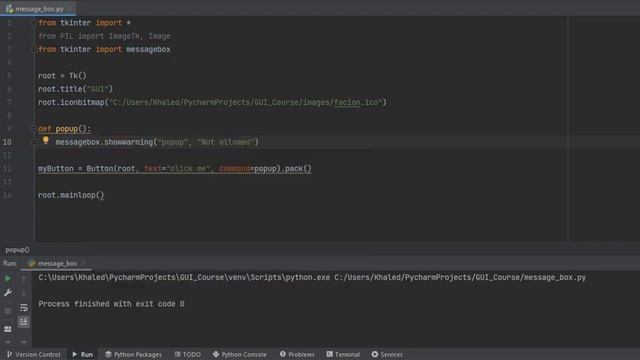This screenshot has height=360, width=640.
Task: Click the TODO list icon
Action: [x=177, y=354]
